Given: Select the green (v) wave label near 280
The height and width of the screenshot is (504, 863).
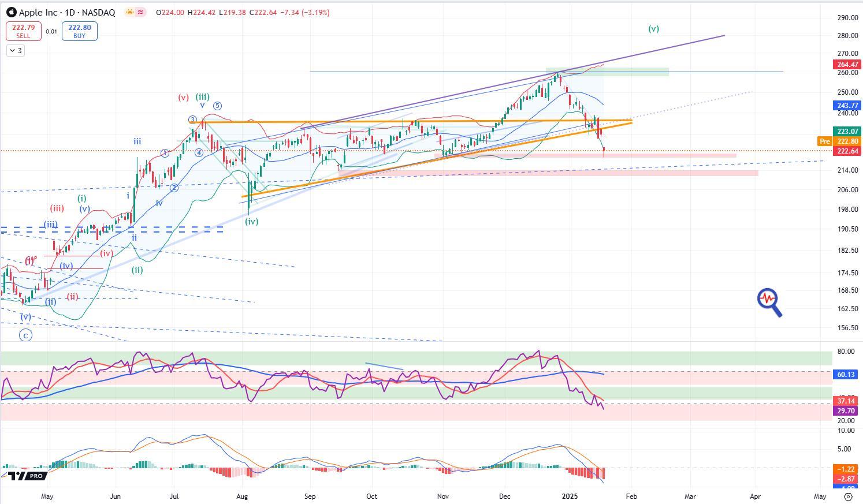Looking at the screenshot, I should tap(653, 28).
